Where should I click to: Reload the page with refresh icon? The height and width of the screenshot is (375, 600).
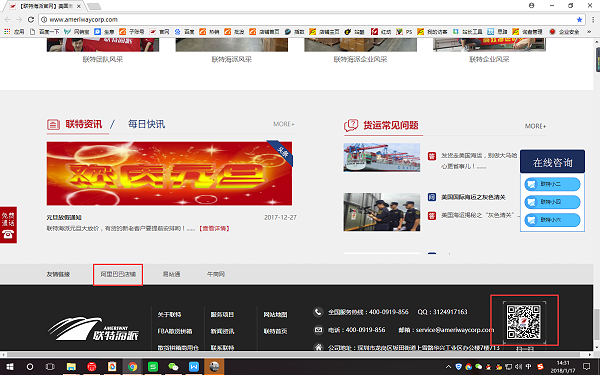pyautogui.click(x=31, y=20)
